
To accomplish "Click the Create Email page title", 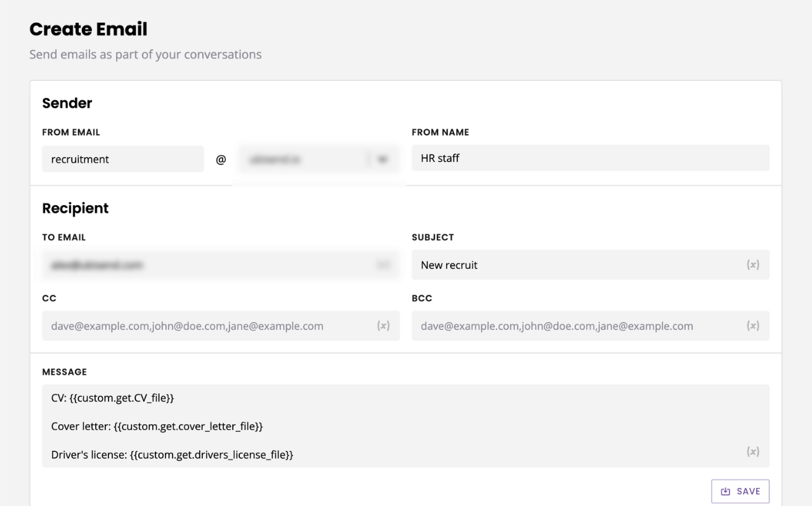I will point(88,29).
